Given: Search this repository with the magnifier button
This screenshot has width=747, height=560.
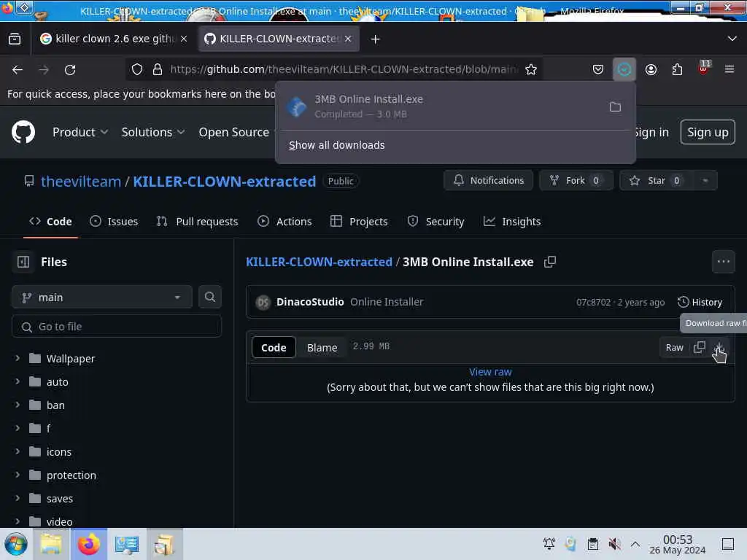Looking at the screenshot, I should click(x=209, y=297).
